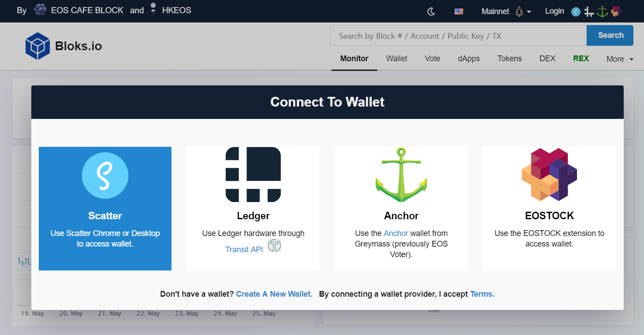This screenshot has width=644, height=335.
Task: Click the EOSTOCK extension description text
Action: click(549, 239)
